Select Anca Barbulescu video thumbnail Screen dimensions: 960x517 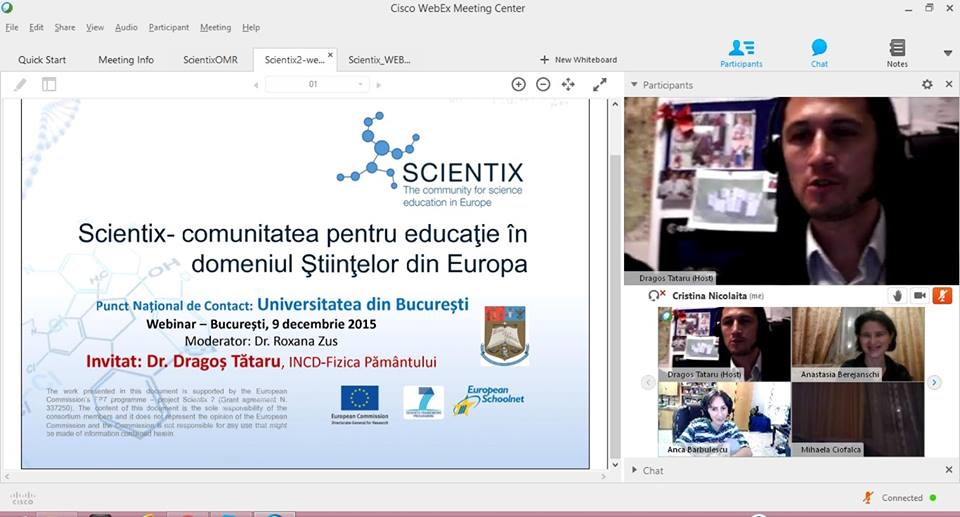[724, 420]
